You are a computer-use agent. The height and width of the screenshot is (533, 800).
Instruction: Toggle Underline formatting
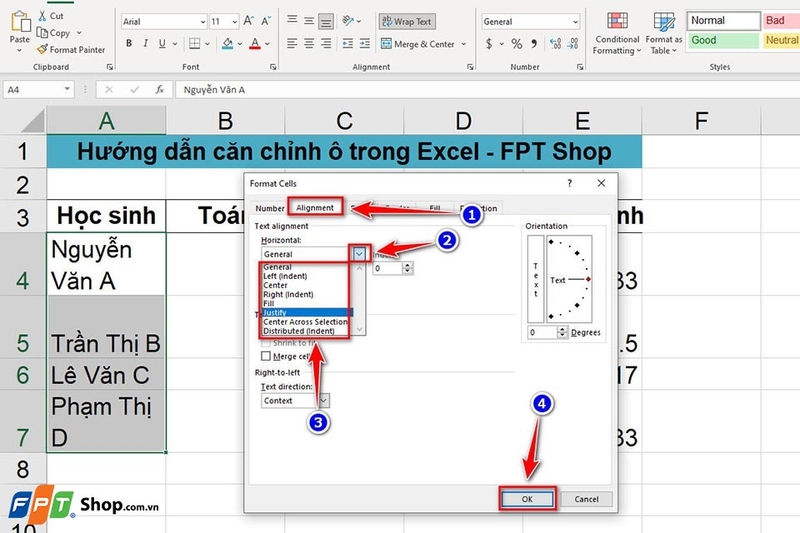[162, 44]
